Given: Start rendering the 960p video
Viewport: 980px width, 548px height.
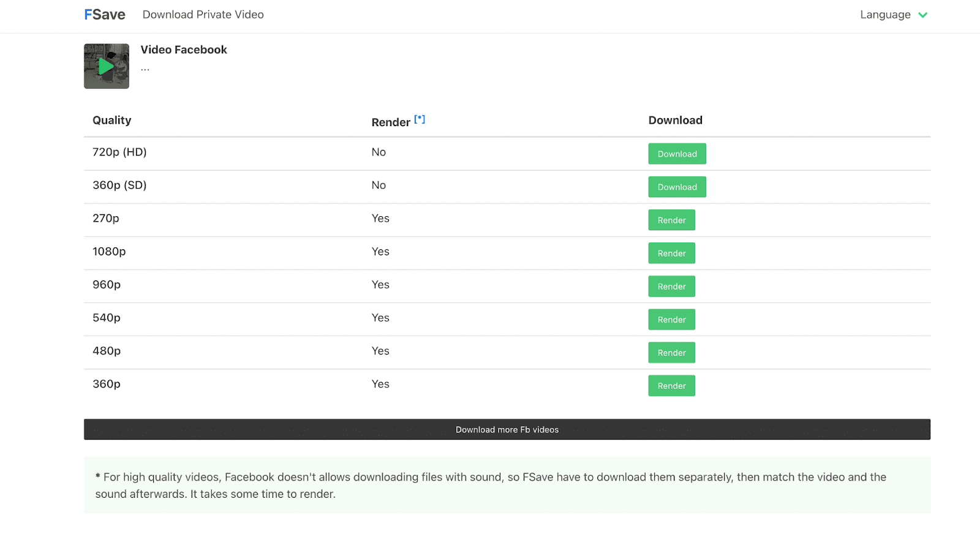Looking at the screenshot, I should (x=671, y=286).
